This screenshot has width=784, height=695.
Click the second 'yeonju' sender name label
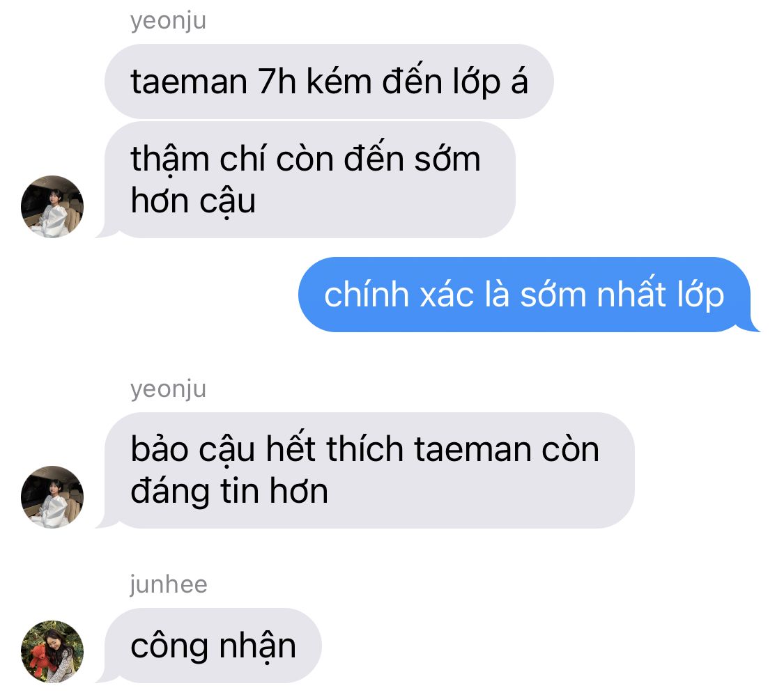pyautogui.click(x=168, y=389)
